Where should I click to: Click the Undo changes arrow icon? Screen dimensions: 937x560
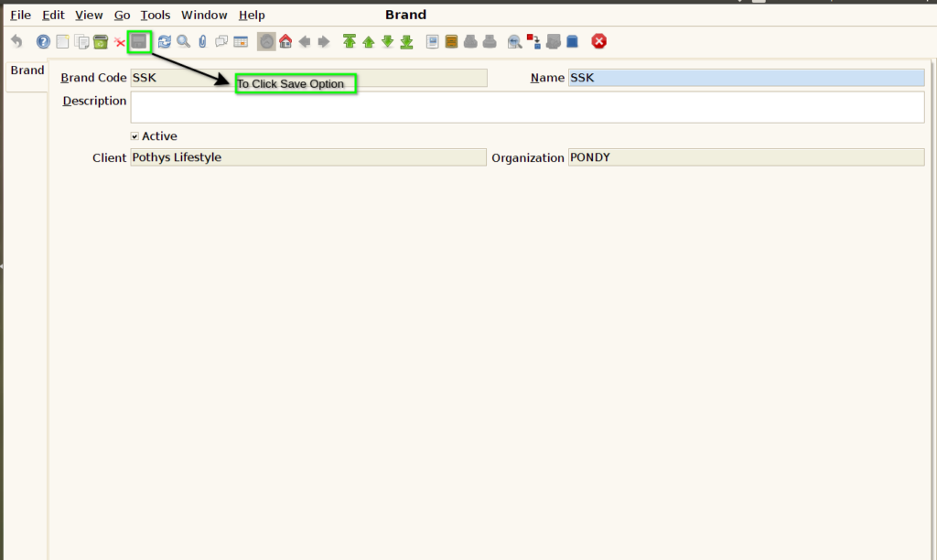pyautogui.click(x=16, y=41)
